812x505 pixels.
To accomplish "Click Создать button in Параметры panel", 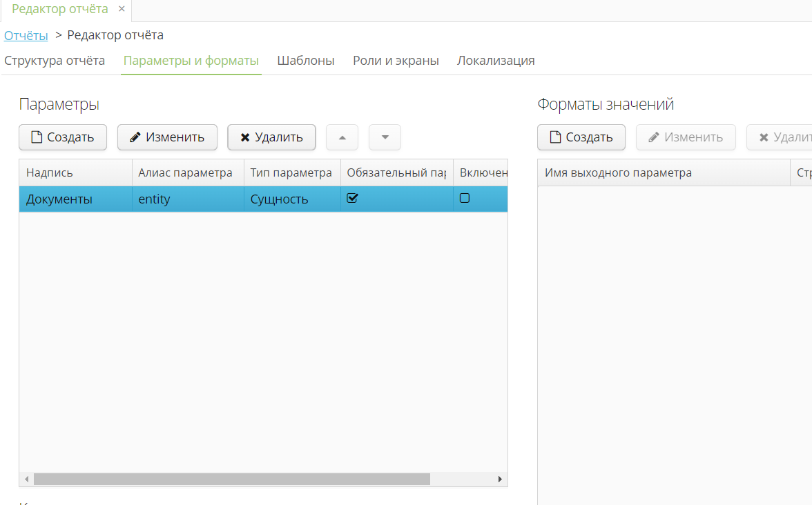I will (x=63, y=137).
